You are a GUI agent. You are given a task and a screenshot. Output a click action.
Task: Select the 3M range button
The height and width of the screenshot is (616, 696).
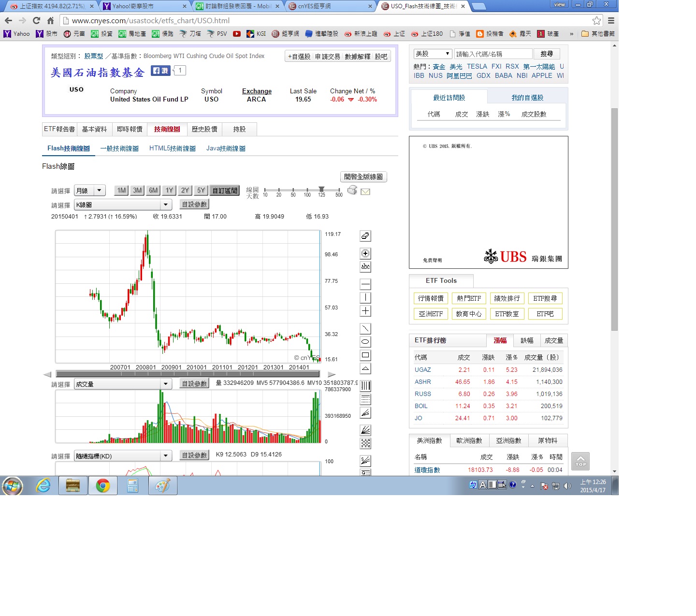coord(137,191)
